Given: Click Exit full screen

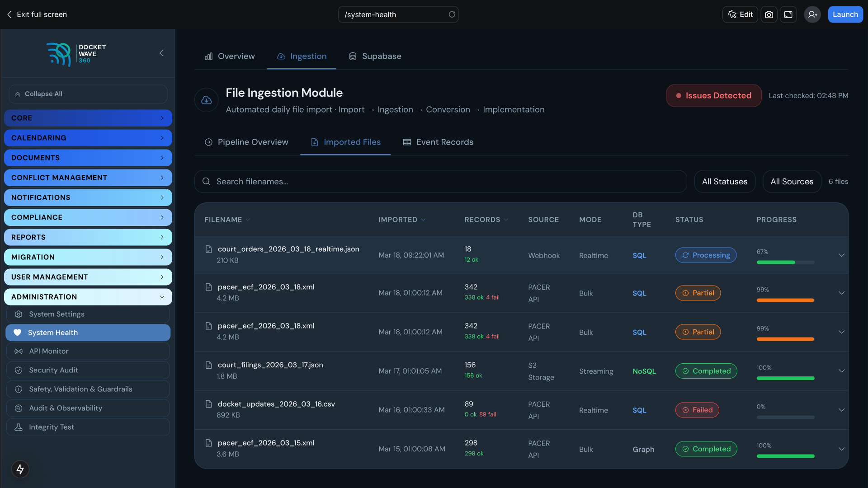Looking at the screenshot, I should (37, 14).
